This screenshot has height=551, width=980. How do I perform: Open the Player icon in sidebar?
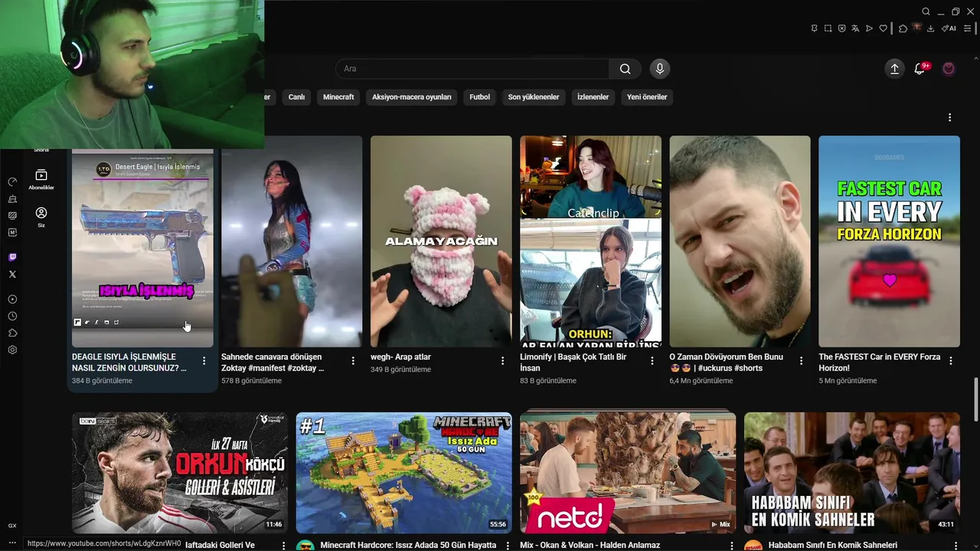tap(12, 299)
